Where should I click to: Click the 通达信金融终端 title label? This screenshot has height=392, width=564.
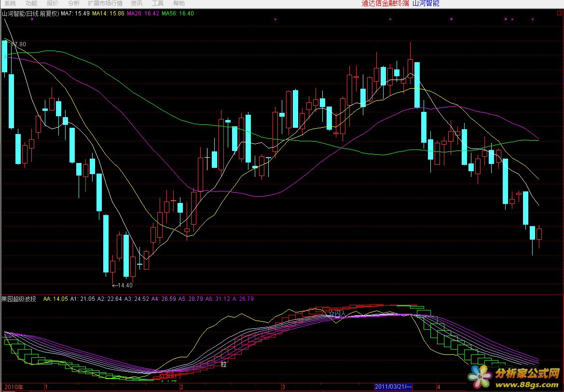[x=385, y=3]
